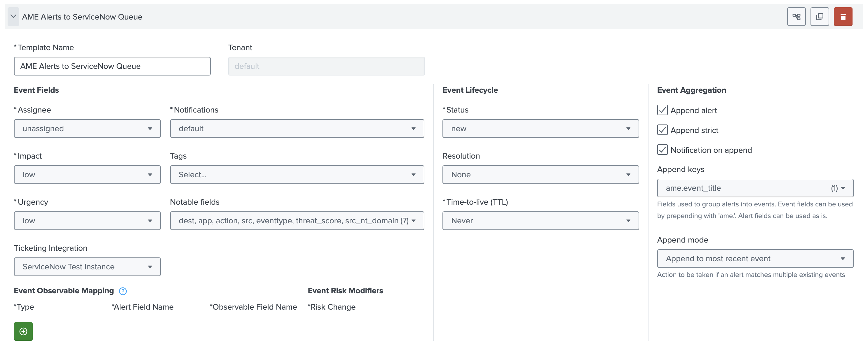Viewport: 868px width, 344px height.
Task: Disable the Append strict option
Action: (x=662, y=130)
